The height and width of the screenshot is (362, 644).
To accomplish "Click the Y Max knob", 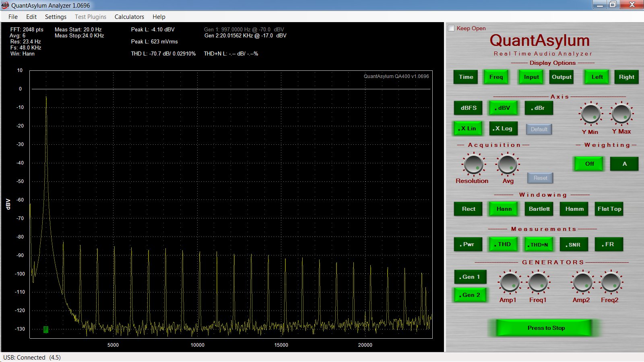I will click(x=621, y=113).
